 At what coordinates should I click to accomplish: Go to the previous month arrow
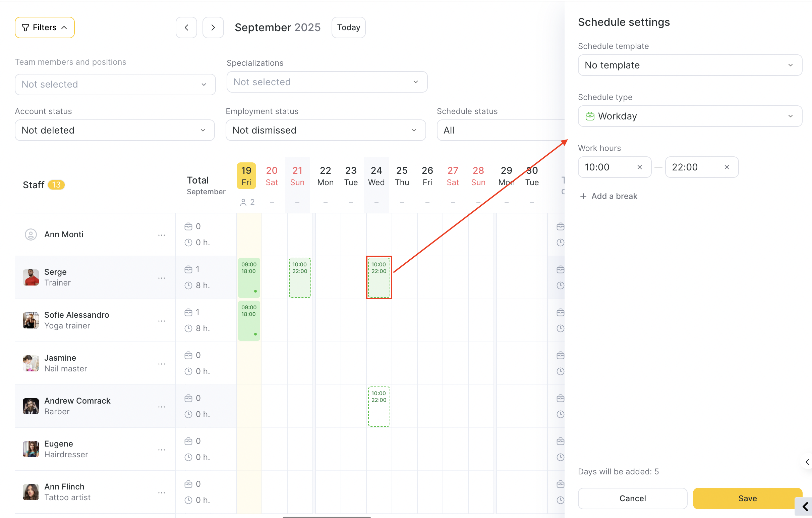point(186,27)
